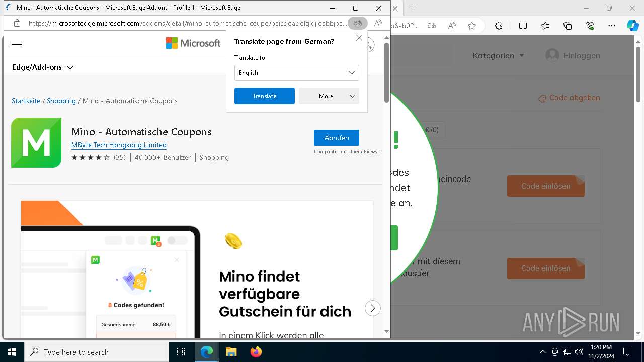
Task: Click the Abrufen button
Action: click(337, 138)
